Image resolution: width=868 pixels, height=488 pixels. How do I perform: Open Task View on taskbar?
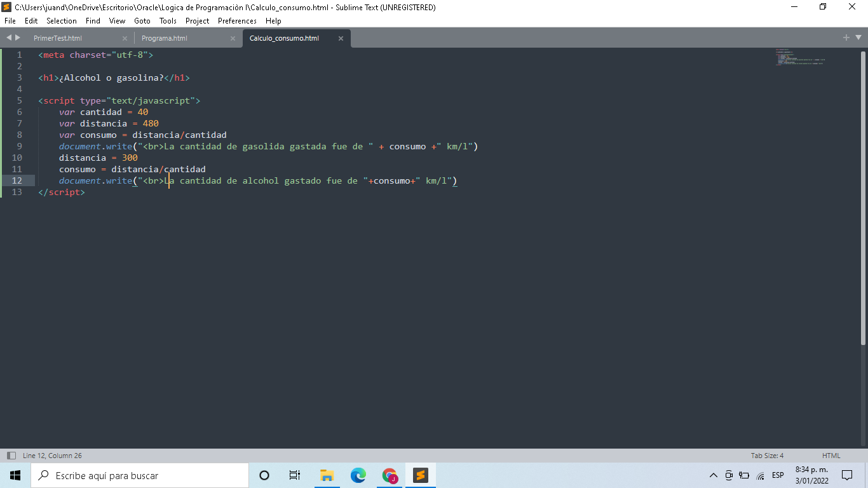pyautogui.click(x=295, y=475)
